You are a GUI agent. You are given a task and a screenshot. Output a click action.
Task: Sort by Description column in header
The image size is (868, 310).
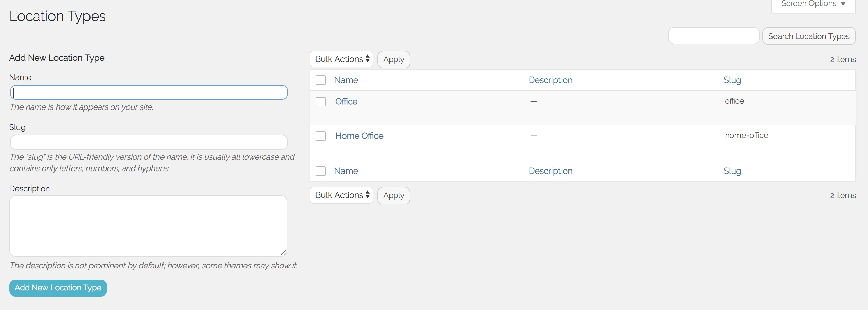pyautogui.click(x=550, y=80)
